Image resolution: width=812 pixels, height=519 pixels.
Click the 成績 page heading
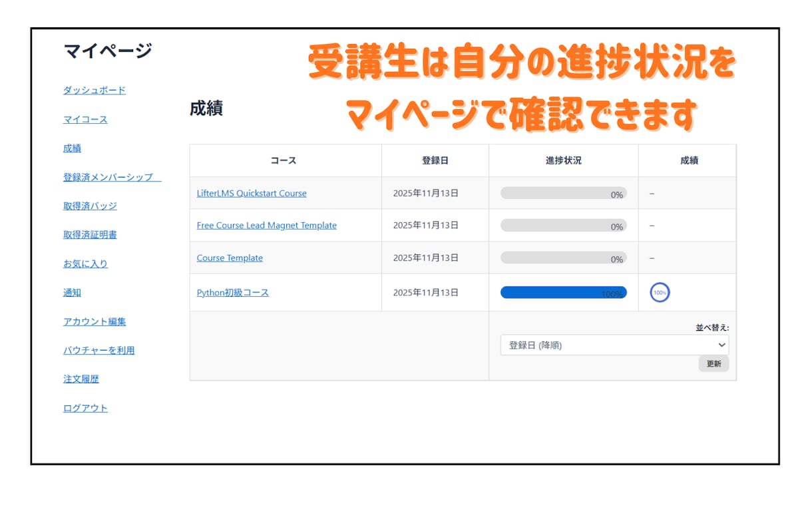pos(206,109)
